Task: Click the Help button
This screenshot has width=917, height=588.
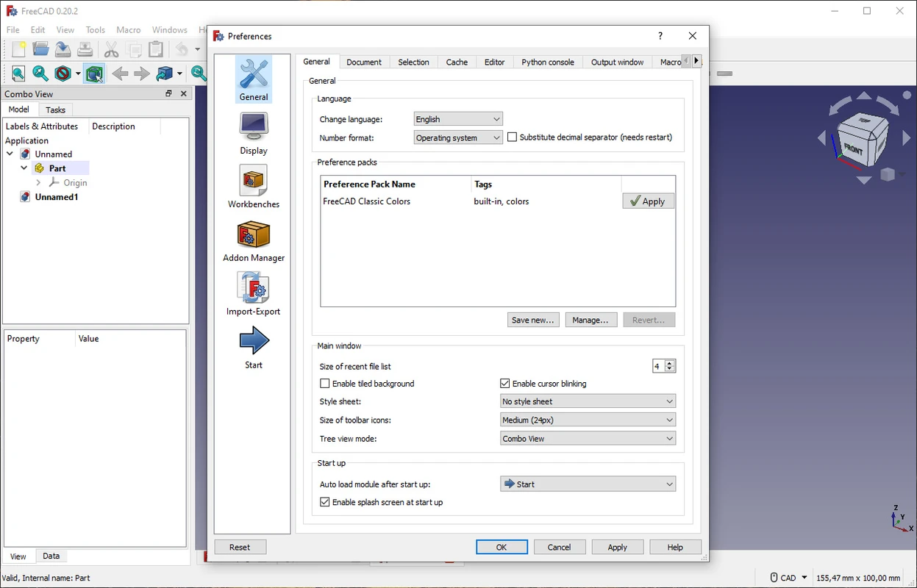Action: 675,548
